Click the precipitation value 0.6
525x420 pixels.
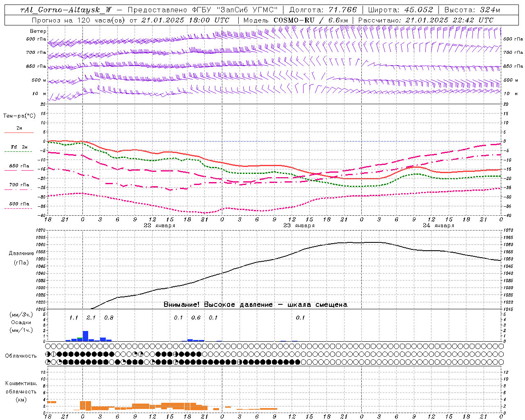196,317
